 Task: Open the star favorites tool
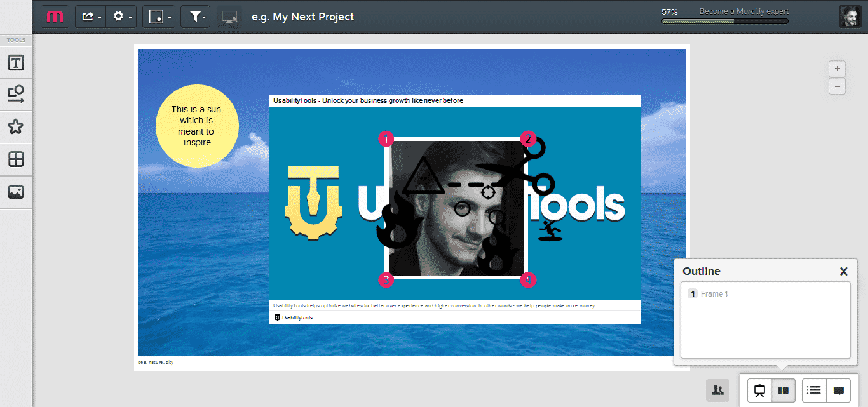click(x=16, y=126)
